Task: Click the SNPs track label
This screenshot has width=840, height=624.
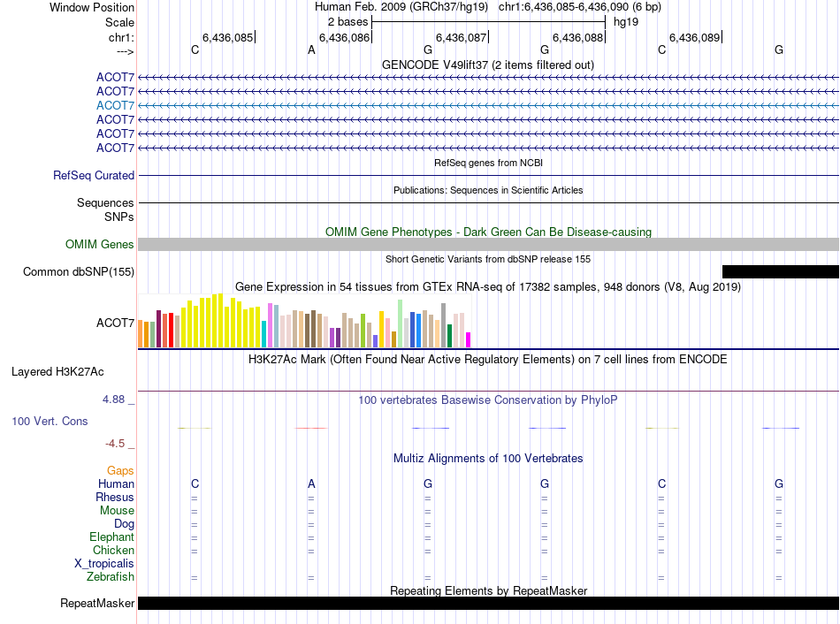Action: click(x=119, y=217)
